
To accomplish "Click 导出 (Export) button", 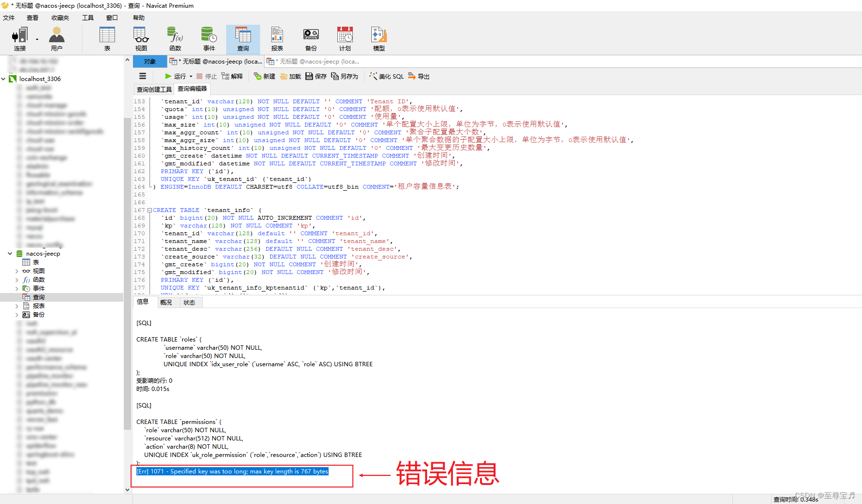I will [x=419, y=76].
